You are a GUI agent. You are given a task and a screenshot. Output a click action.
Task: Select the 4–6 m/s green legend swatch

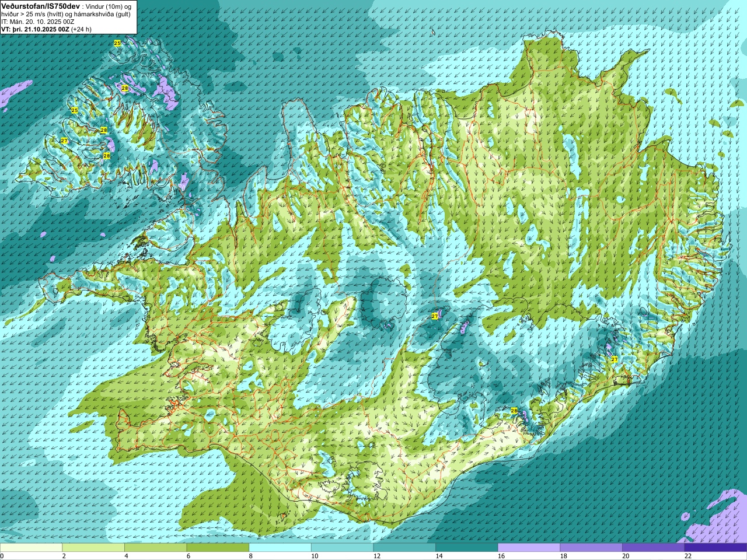coord(155,547)
